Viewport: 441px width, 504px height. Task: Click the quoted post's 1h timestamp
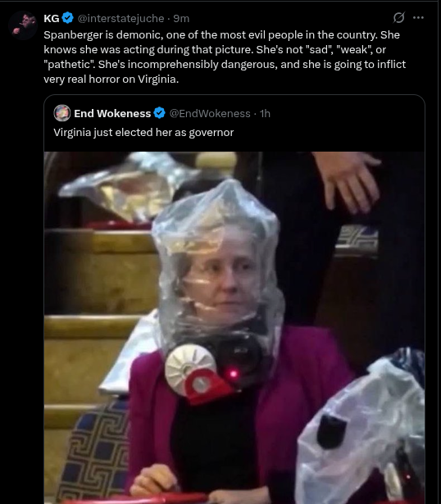(265, 113)
